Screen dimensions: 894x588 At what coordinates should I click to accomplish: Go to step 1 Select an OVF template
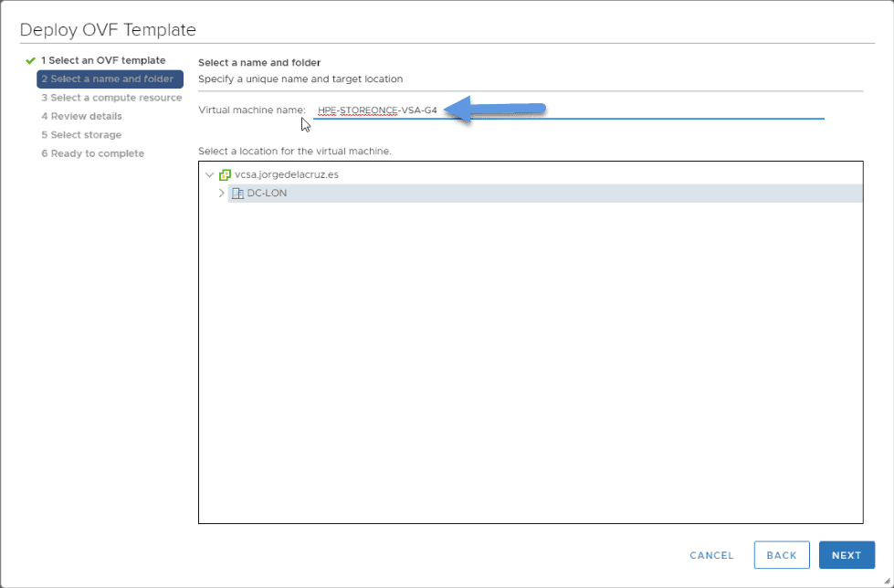[x=103, y=60]
